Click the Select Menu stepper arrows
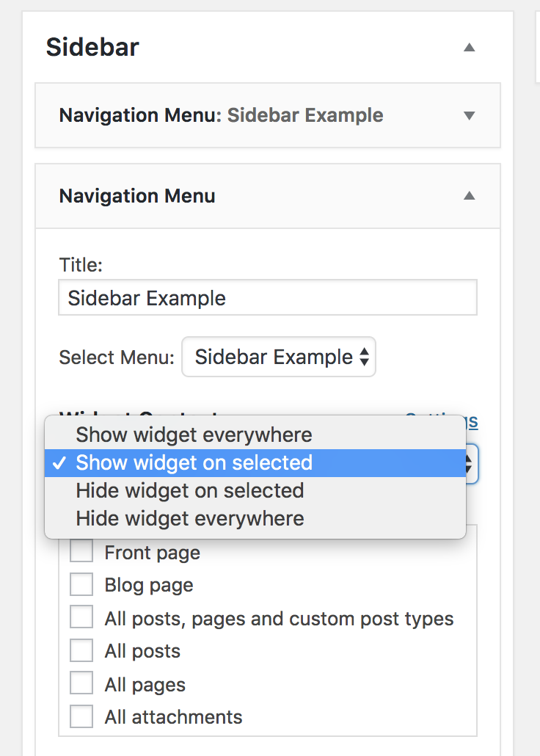 point(365,357)
